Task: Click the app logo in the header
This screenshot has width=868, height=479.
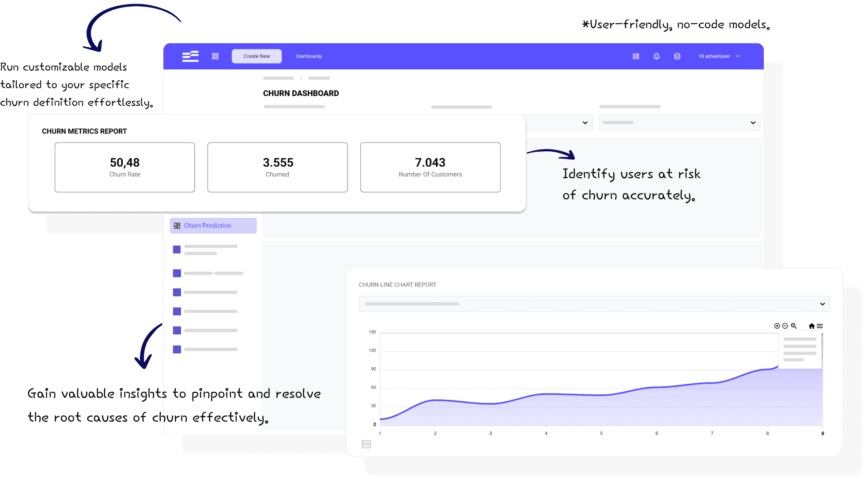Action: [190, 56]
